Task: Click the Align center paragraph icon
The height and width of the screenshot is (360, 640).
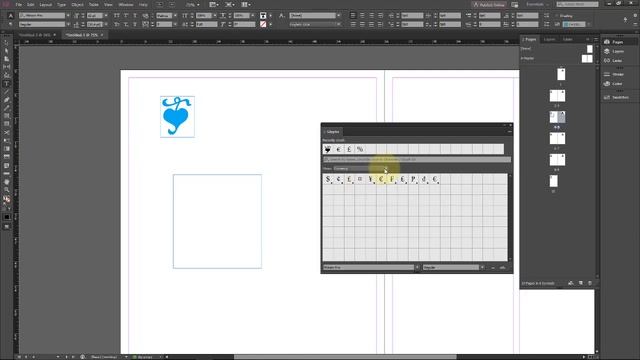Action: pyautogui.click(x=362, y=16)
